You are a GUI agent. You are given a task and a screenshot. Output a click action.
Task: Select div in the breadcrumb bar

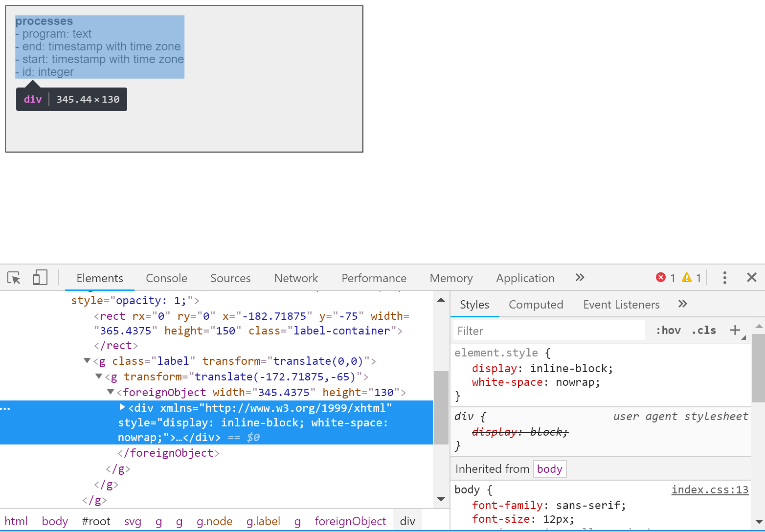coord(407,521)
